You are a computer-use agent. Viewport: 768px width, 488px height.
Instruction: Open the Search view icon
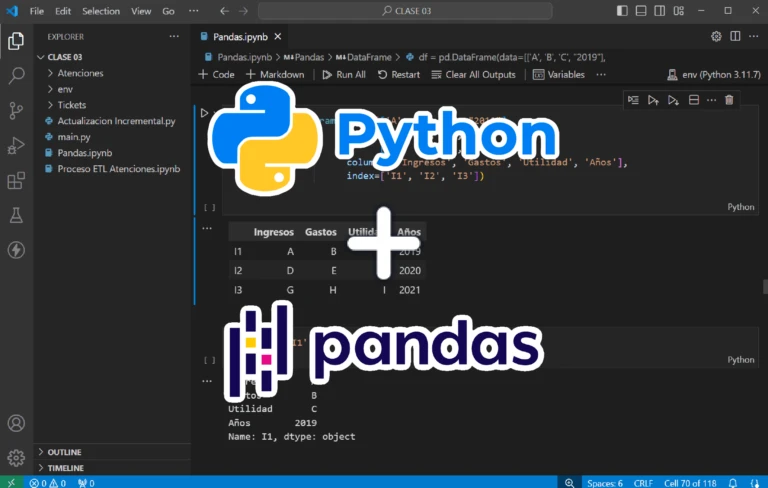16,75
